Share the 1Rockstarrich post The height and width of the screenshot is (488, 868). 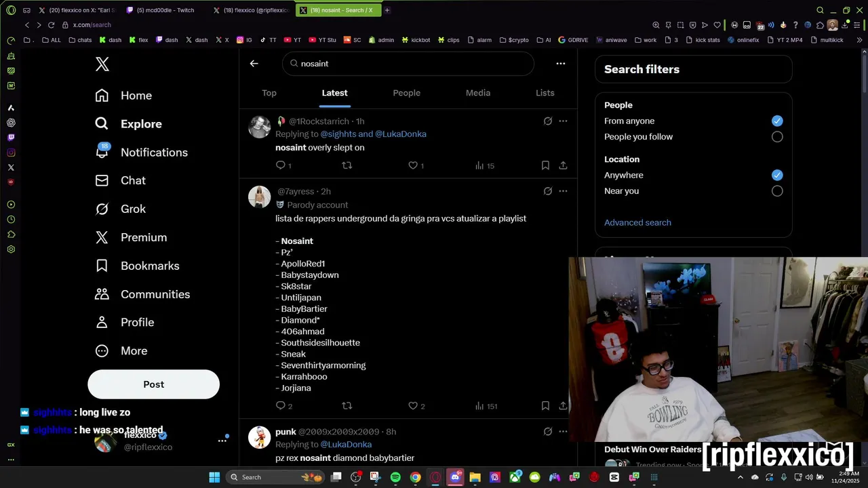563,165
